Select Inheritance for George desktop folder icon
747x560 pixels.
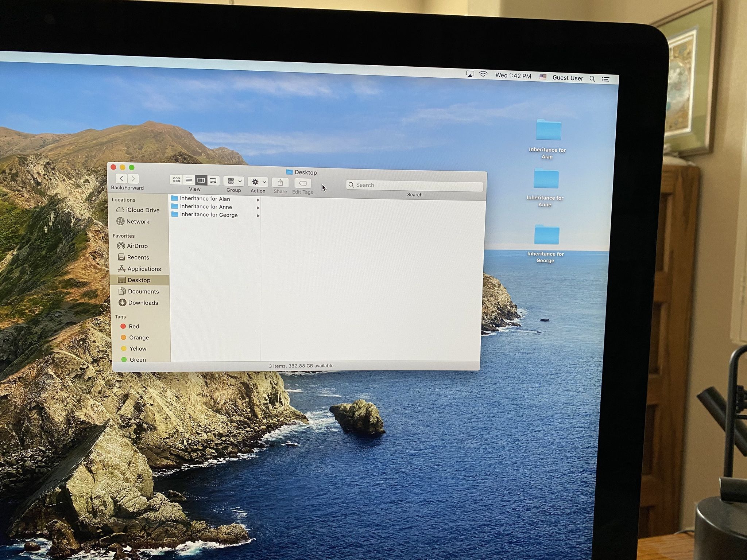click(547, 234)
